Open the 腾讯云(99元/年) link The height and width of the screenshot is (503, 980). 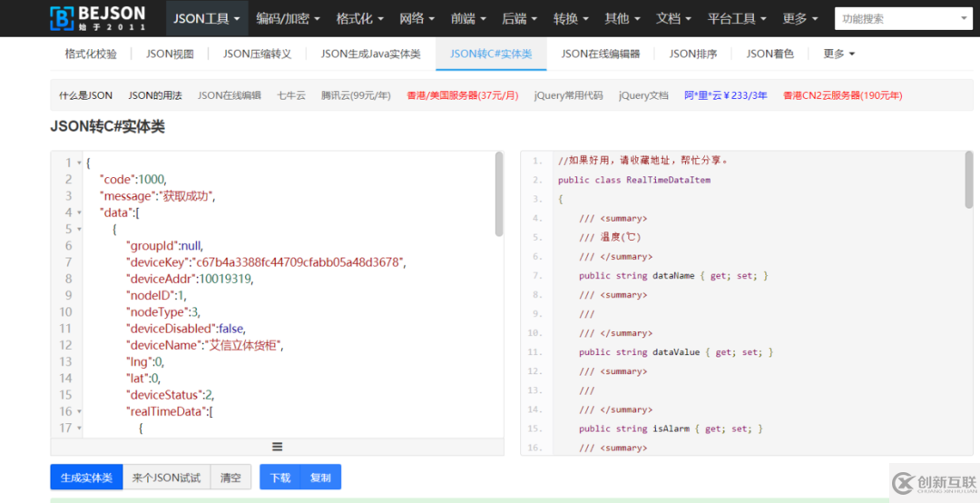(356, 95)
